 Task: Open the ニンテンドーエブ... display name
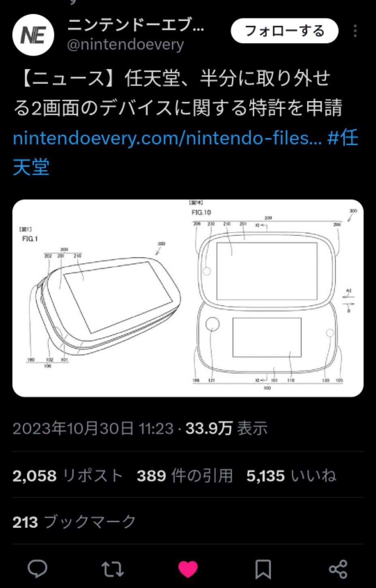coord(136,25)
